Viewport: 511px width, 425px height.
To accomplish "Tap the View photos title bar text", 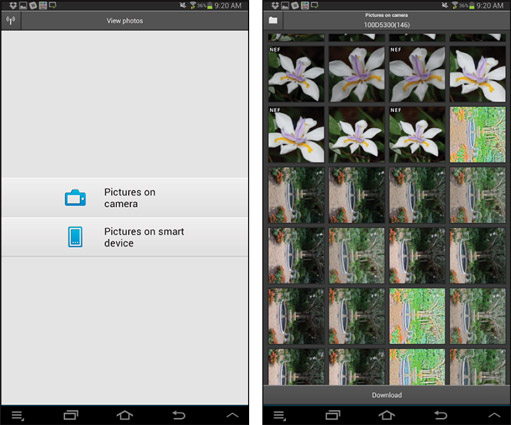I will [125, 21].
